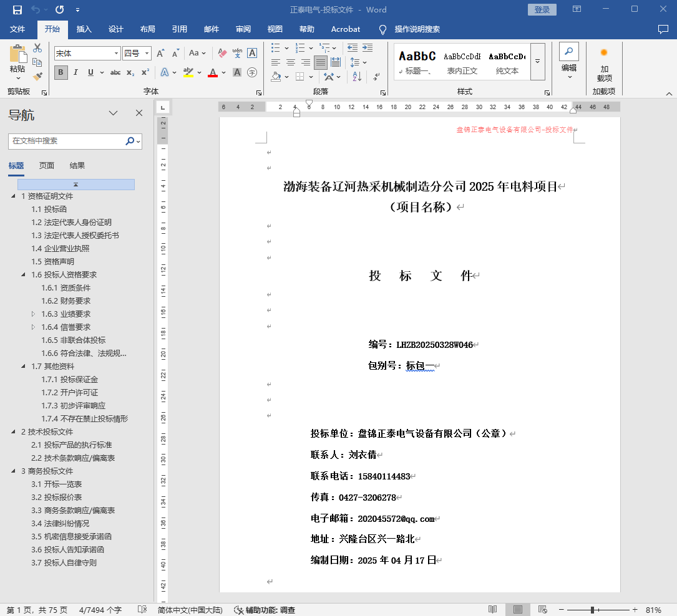The image size is (677, 616).
Task: Click the zoom slider handle
Action: 593,610
